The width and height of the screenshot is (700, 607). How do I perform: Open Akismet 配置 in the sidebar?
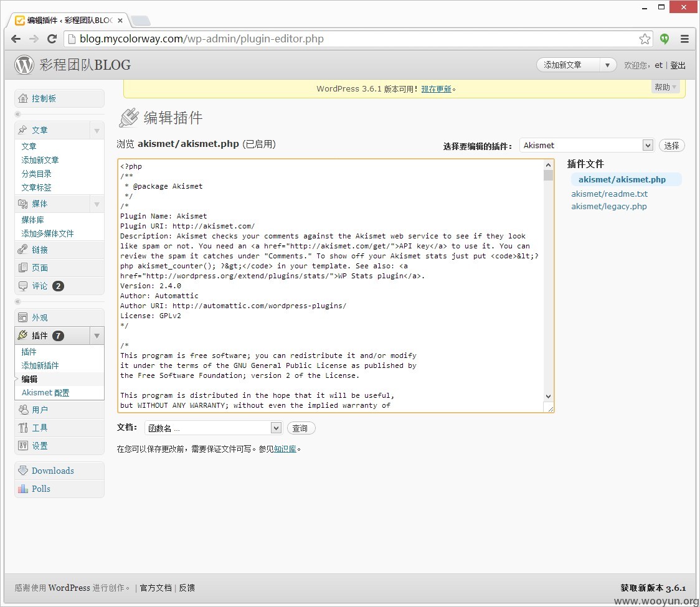click(45, 392)
